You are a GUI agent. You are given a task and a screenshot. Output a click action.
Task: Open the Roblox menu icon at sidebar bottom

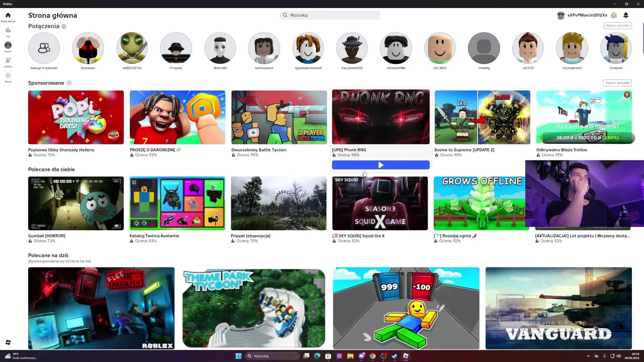[8, 342]
